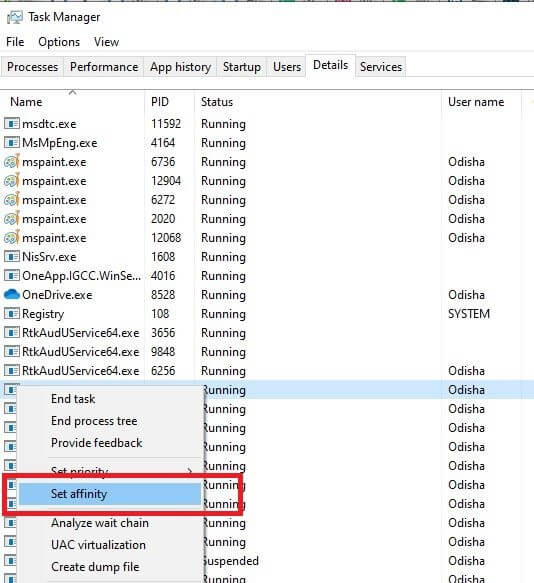This screenshot has height=583, width=534.
Task: Click the Task Manager title bar icon
Action: tap(15, 17)
